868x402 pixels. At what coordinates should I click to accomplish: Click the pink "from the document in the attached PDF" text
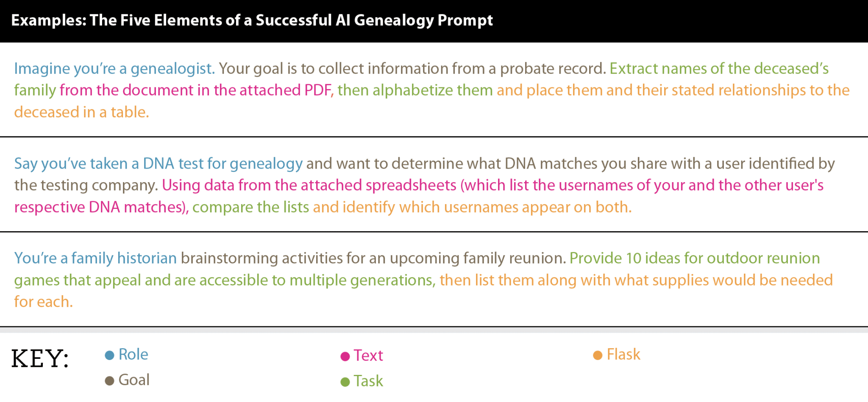click(196, 90)
